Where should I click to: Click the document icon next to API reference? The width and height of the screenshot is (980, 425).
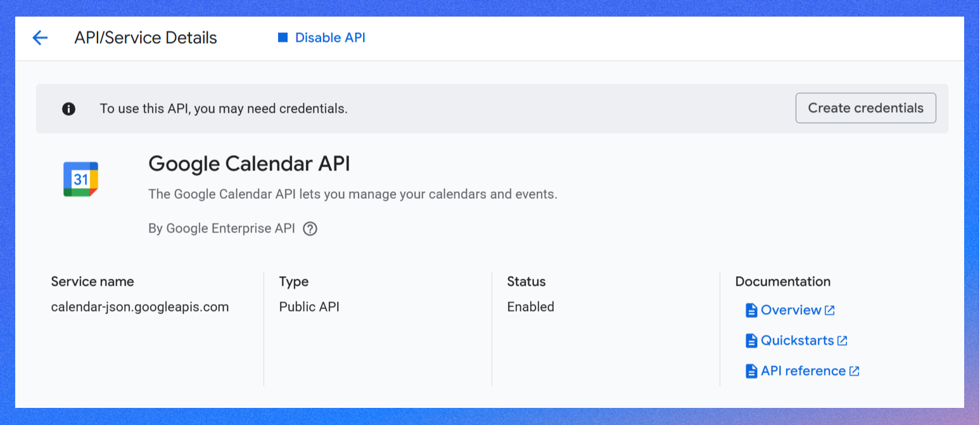click(x=751, y=371)
